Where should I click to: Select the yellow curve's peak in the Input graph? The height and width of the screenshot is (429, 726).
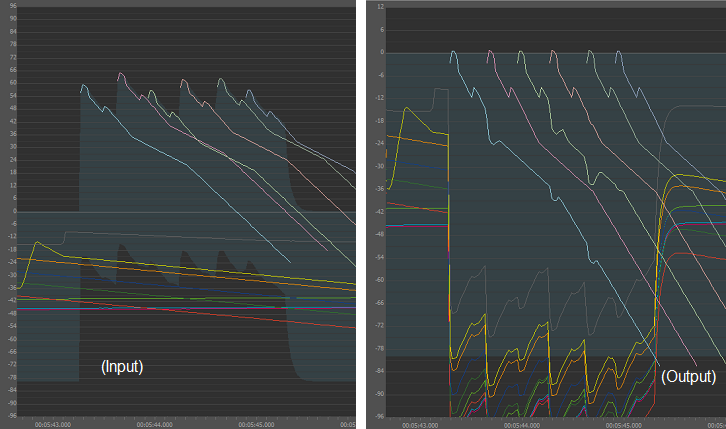(x=38, y=243)
